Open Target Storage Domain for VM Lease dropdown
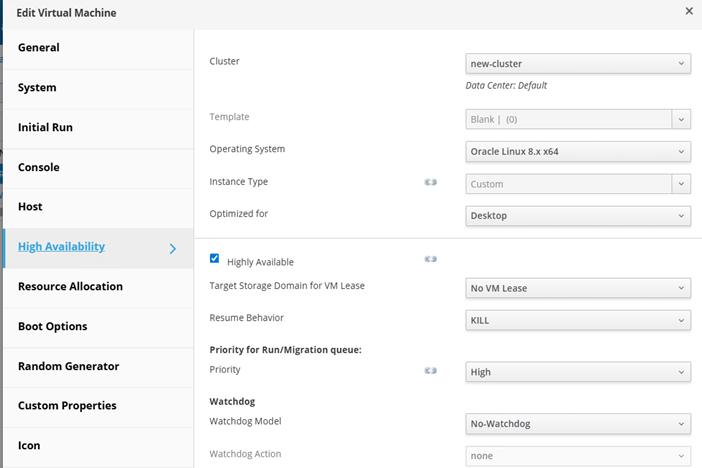Viewport: 702px width, 468px height. (x=578, y=288)
